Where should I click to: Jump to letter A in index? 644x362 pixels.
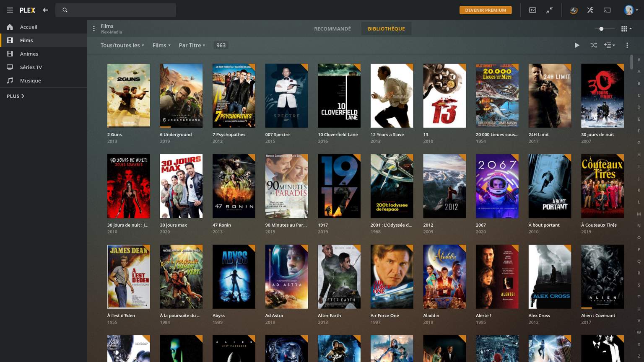(639, 72)
